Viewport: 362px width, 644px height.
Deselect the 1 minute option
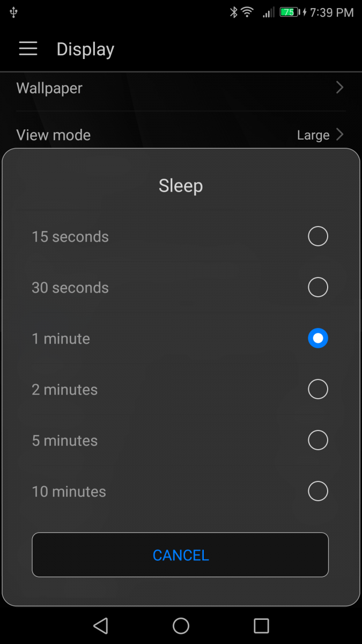click(x=318, y=338)
